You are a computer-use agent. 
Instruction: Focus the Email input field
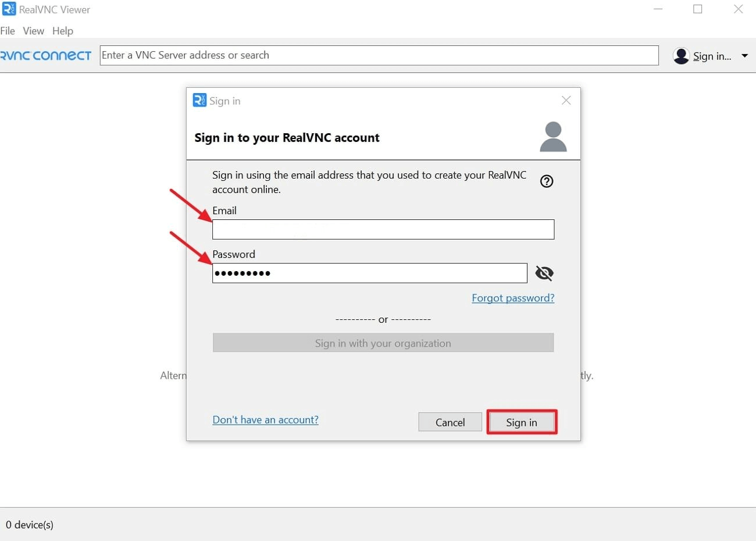[x=383, y=229]
